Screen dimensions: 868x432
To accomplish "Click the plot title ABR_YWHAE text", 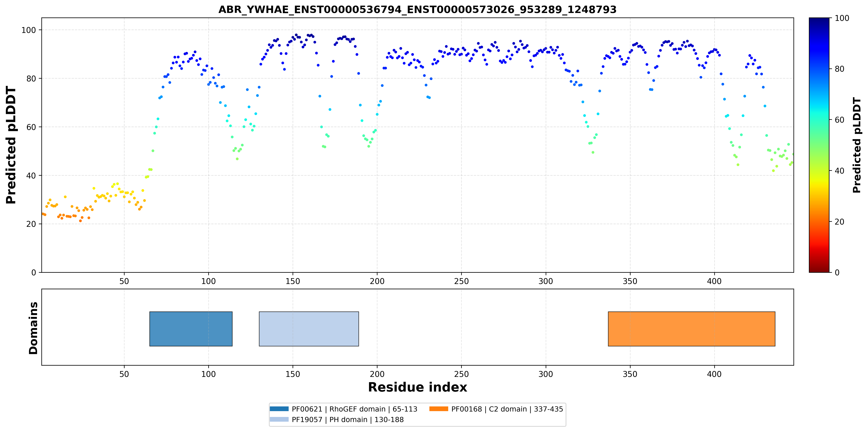I will (x=418, y=9).
